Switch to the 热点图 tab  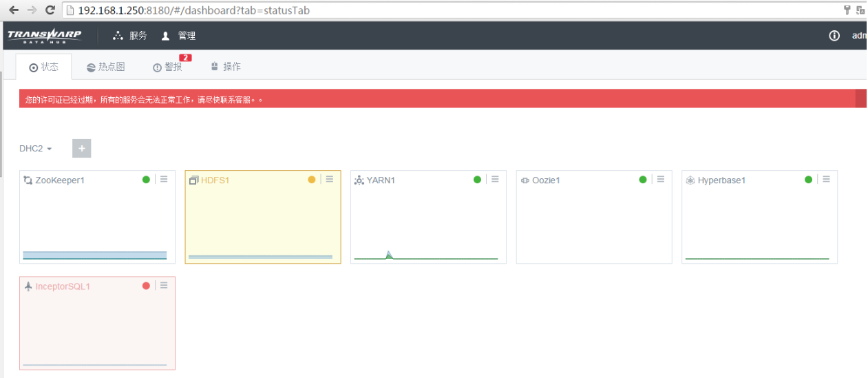click(106, 67)
